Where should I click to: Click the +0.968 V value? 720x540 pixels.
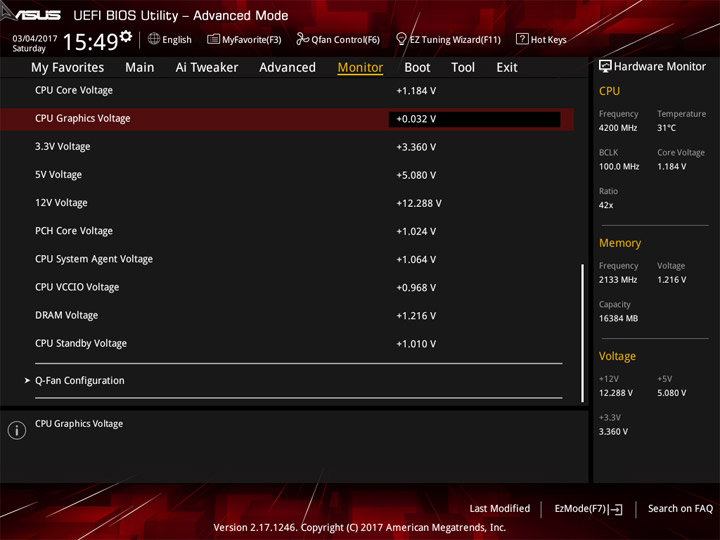click(416, 287)
